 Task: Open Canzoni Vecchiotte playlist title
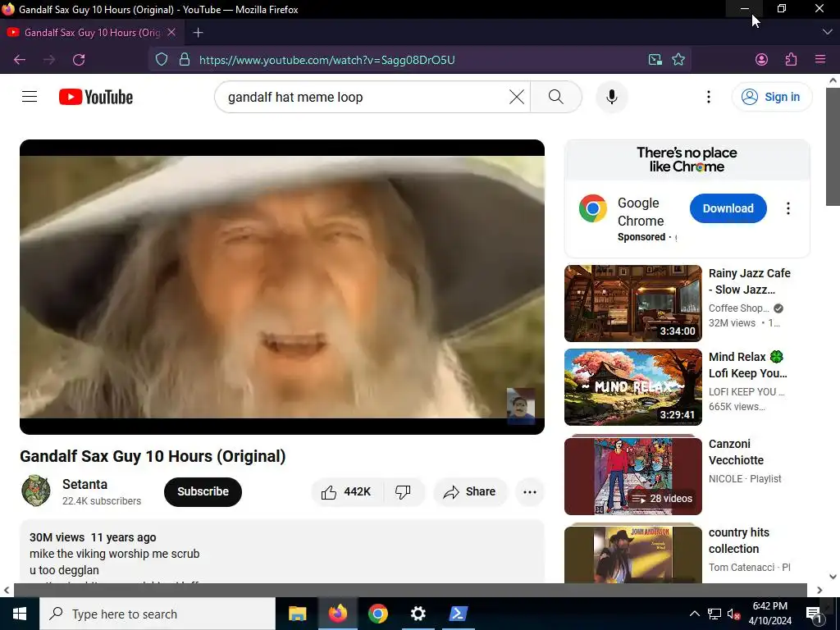pos(736,452)
